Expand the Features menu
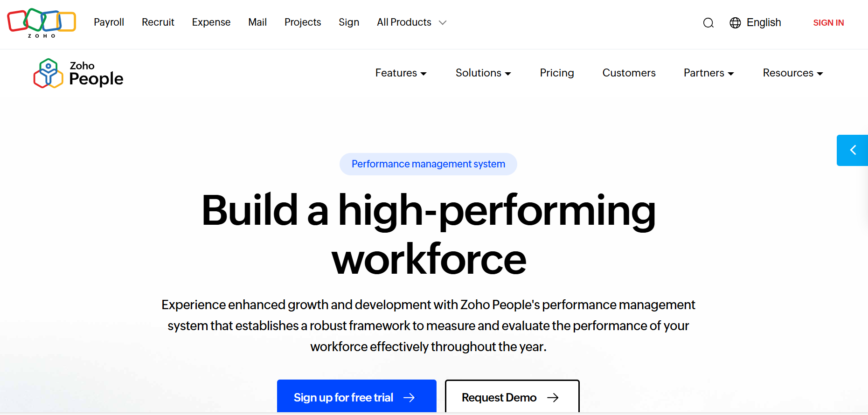868x415 pixels. [x=401, y=73]
